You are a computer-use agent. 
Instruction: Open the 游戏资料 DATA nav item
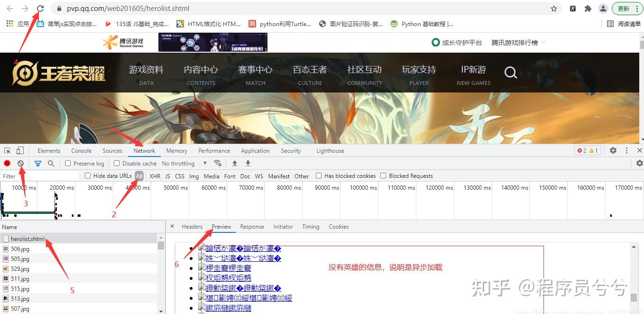coord(146,75)
